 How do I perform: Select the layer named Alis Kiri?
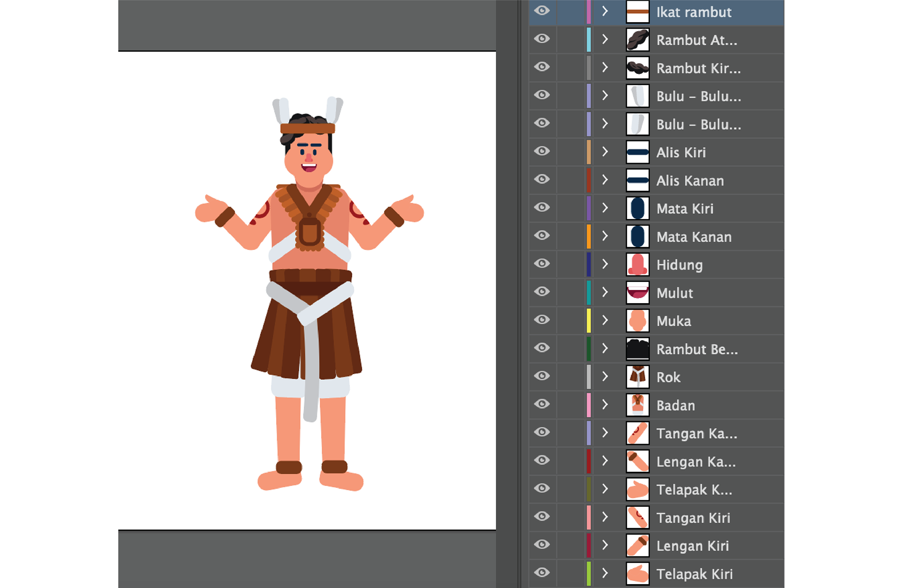[x=681, y=152]
